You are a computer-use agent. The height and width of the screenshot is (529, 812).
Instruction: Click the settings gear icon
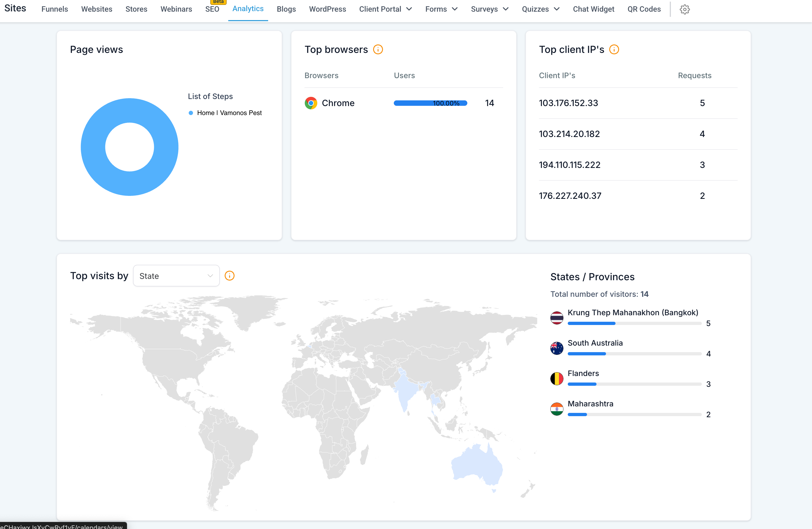pos(684,9)
